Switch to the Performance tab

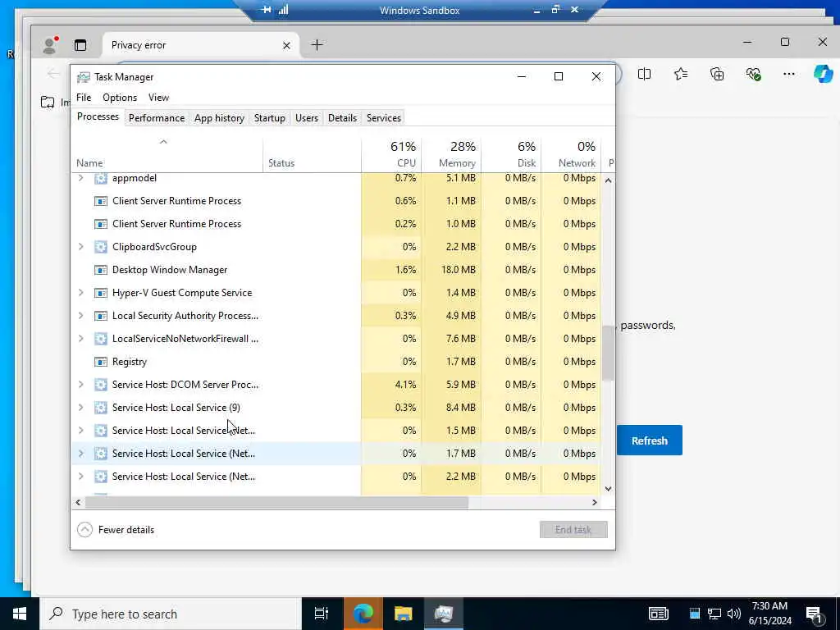(x=157, y=118)
